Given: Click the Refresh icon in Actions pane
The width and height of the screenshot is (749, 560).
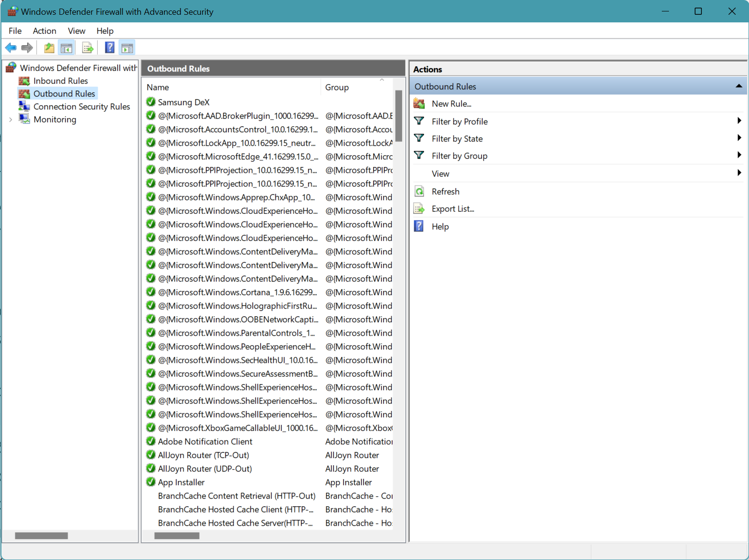Looking at the screenshot, I should (419, 191).
